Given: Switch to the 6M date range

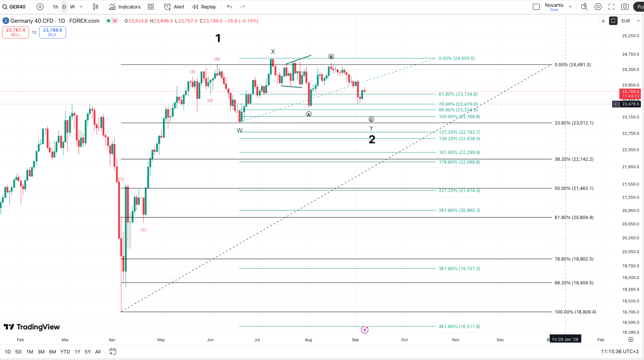Looking at the screenshot, I should [52, 352].
